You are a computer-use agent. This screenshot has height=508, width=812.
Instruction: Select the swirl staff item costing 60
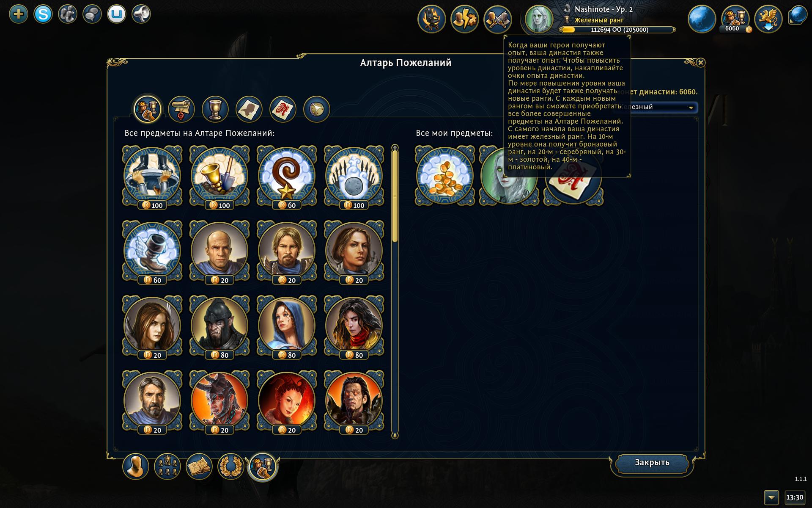pyautogui.click(x=287, y=177)
